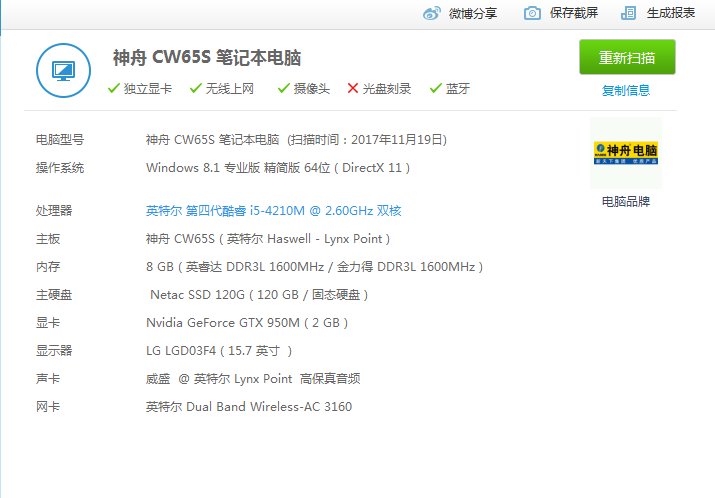Click the green check next to 独立显卡
The width and height of the screenshot is (715, 498).
(x=114, y=88)
